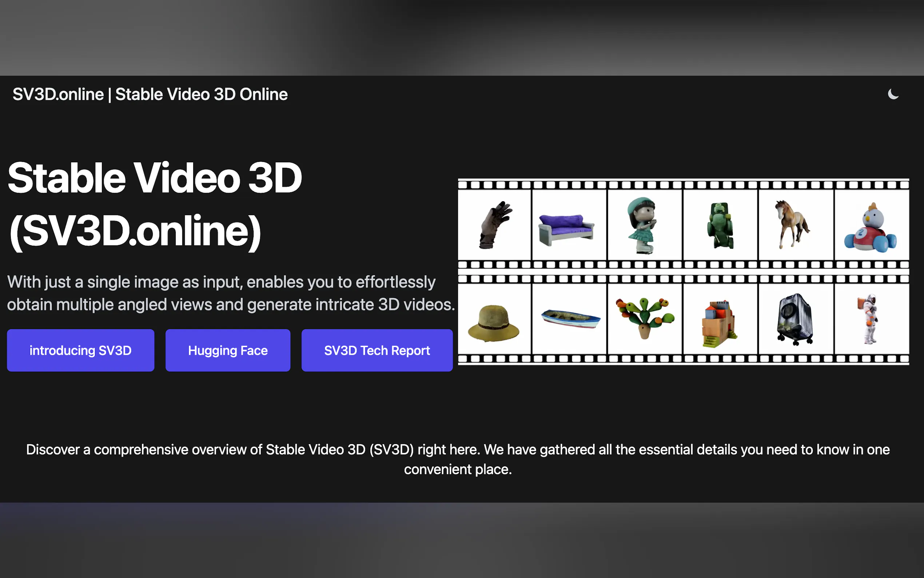
Task: Select the purple sofa thumbnail
Action: click(x=566, y=229)
